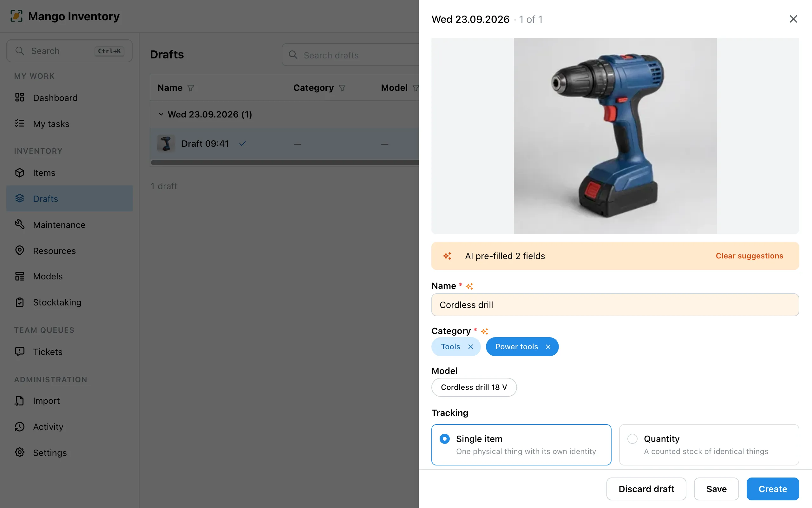Click the Save button
Viewport: 812px width, 508px height.
[717, 489]
